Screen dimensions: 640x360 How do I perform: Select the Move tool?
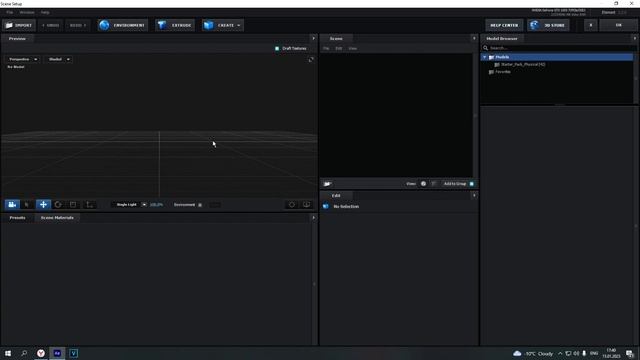[x=43, y=204]
